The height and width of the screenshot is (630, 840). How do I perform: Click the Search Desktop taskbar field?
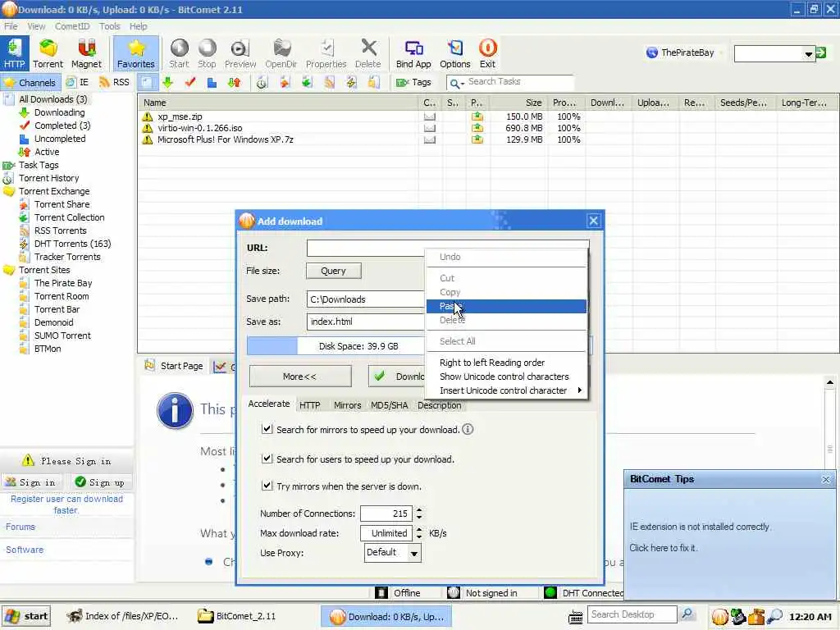click(x=632, y=614)
